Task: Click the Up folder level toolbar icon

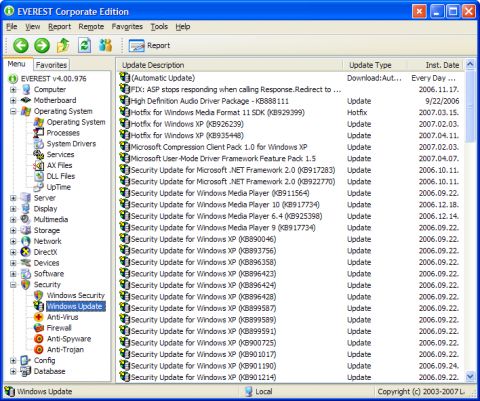Action: (63, 45)
